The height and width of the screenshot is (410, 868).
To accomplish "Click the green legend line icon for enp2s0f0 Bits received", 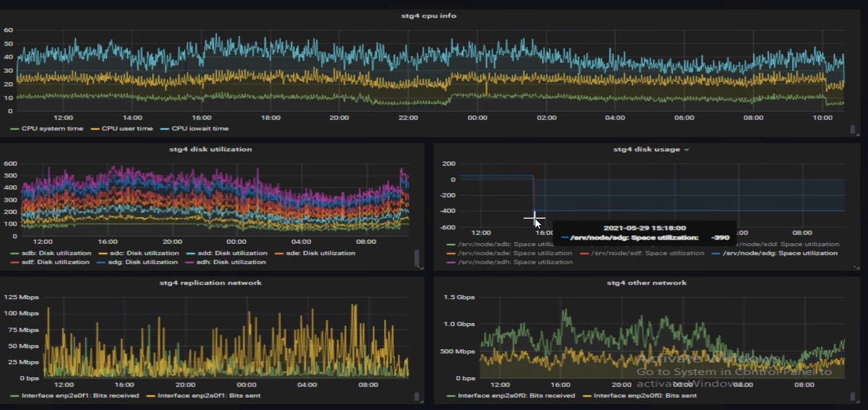I will pos(451,396).
